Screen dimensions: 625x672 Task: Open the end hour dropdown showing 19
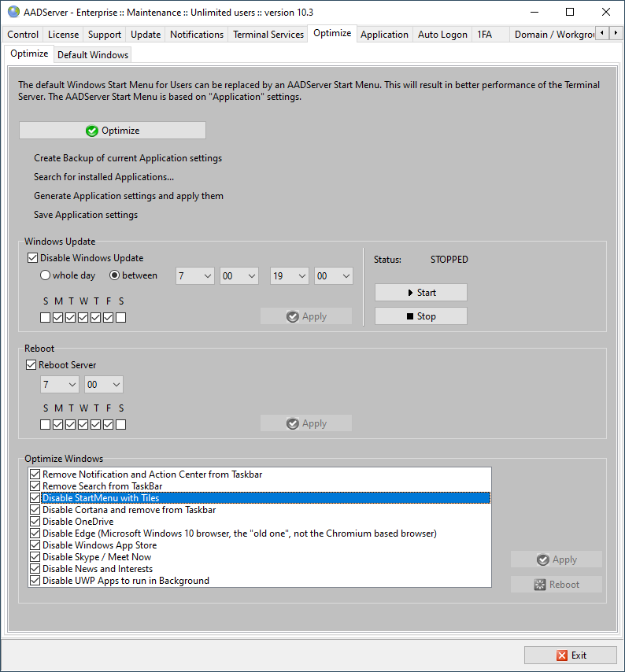coord(289,276)
